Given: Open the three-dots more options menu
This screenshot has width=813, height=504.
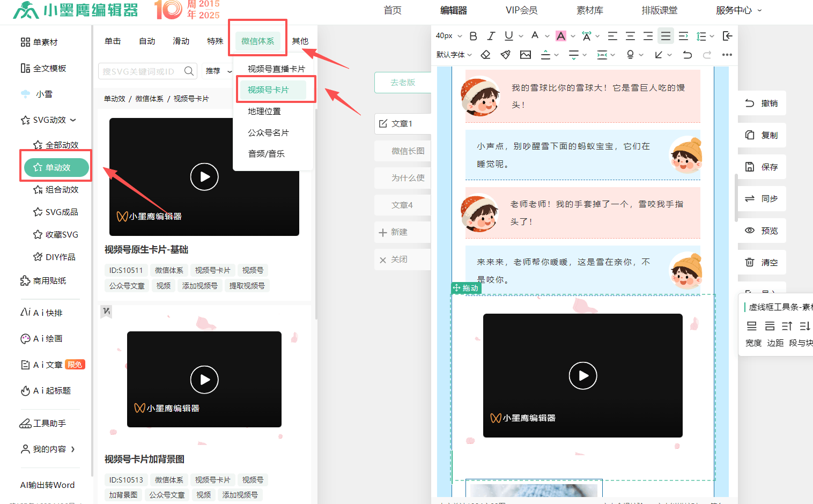Looking at the screenshot, I should click(727, 55).
